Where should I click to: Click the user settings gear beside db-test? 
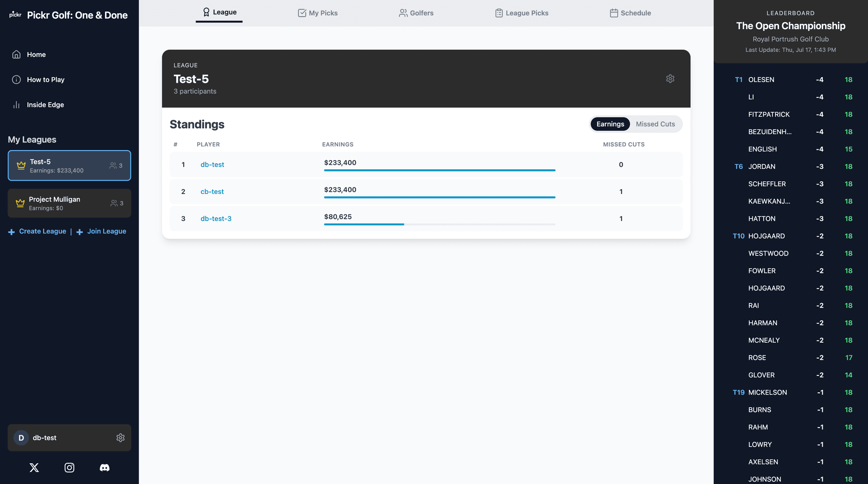click(120, 438)
